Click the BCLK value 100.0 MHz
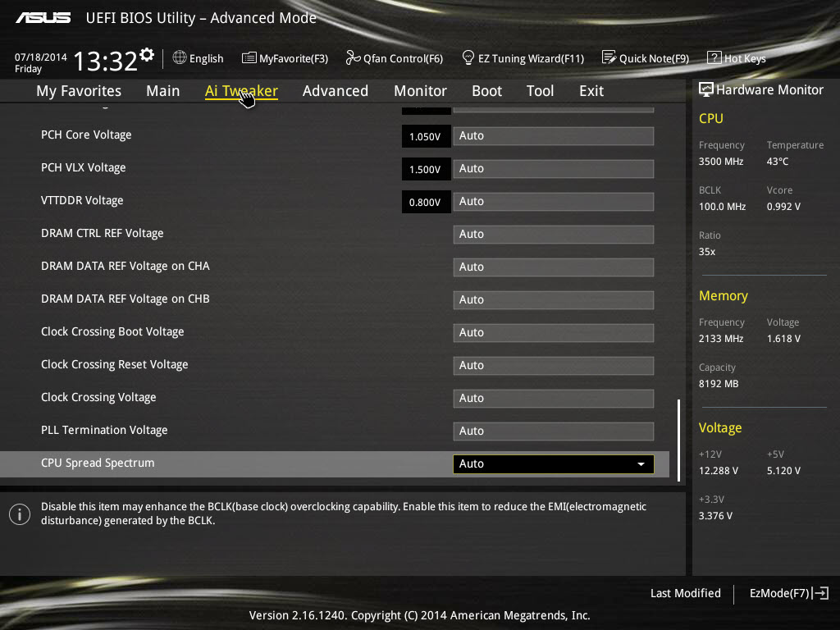The height and width of the screenshot is (630, 840). [x=722, y=207]
